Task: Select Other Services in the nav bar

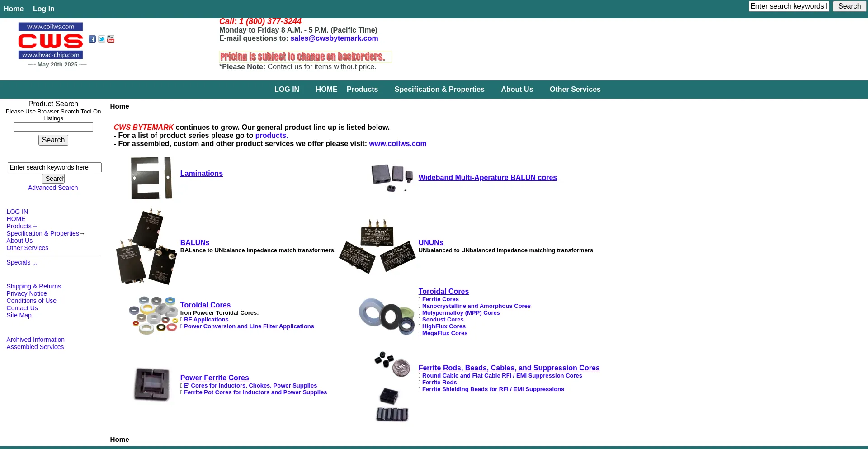Action: pos(575,90)
